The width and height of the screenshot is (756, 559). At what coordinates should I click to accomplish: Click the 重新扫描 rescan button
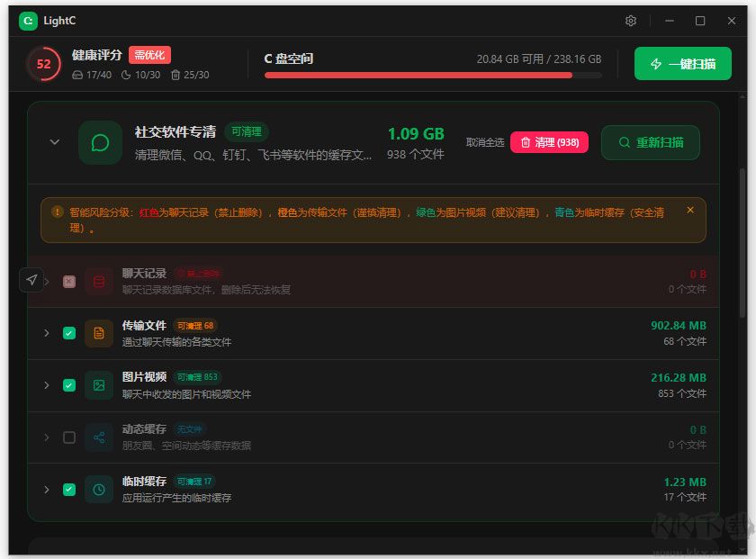pos(651,142)
